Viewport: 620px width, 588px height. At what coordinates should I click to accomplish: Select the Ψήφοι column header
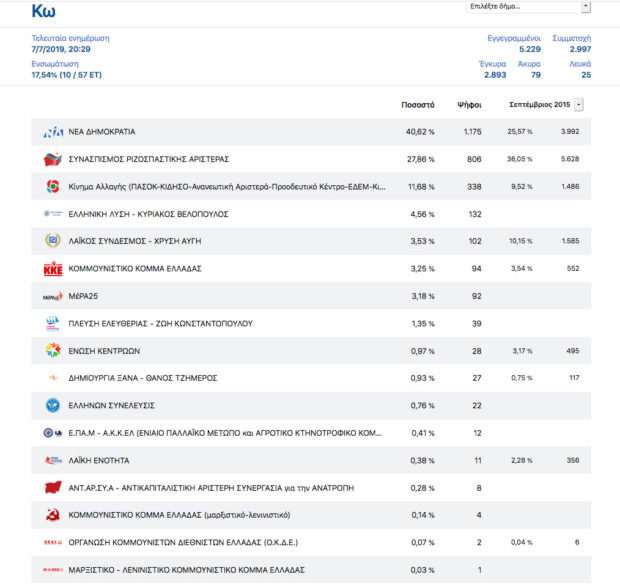tap(469, 105)
